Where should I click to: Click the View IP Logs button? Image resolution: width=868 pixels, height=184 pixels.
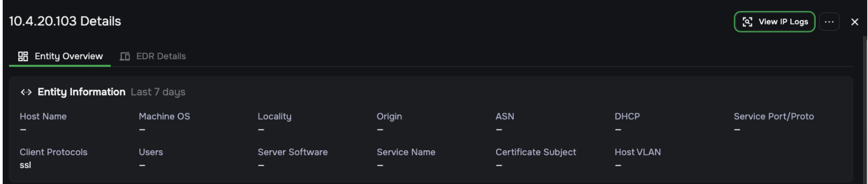[x=774, y=22]
